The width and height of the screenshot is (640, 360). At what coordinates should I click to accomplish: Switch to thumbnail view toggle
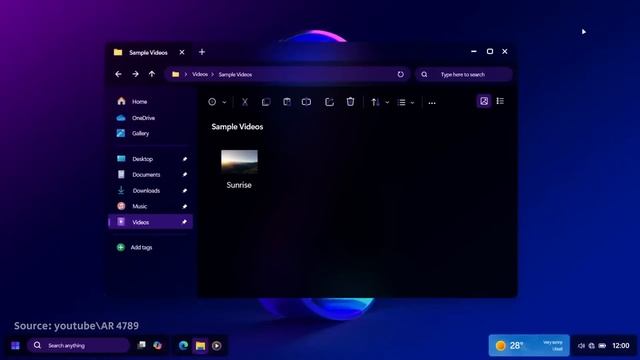pyautogui.click(x=484, y=101)
